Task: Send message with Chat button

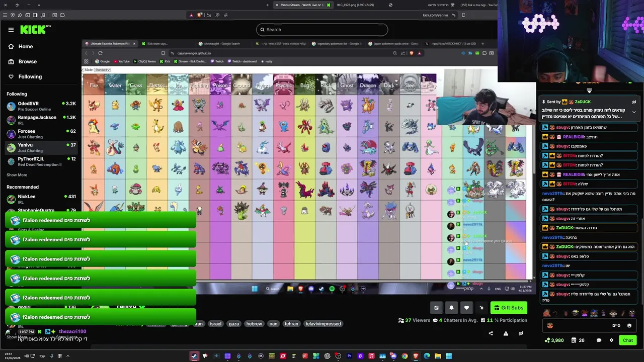Action: [628, 340]
